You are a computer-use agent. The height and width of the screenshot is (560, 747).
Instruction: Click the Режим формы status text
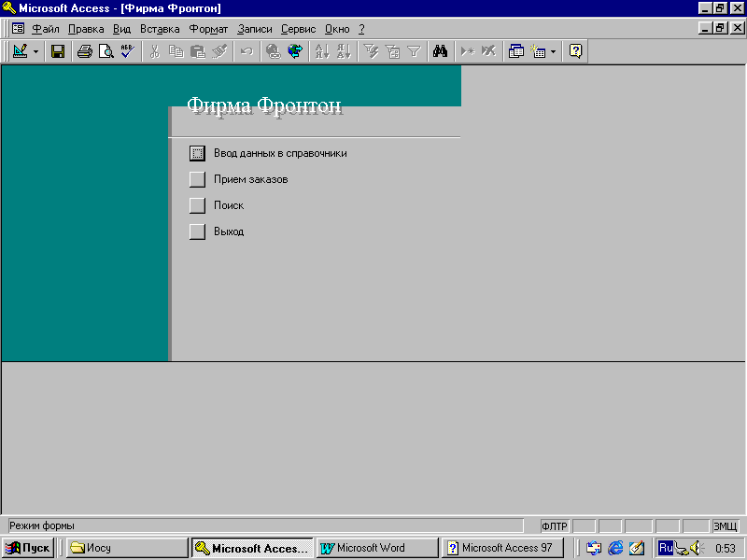click(x=42, y=525)
